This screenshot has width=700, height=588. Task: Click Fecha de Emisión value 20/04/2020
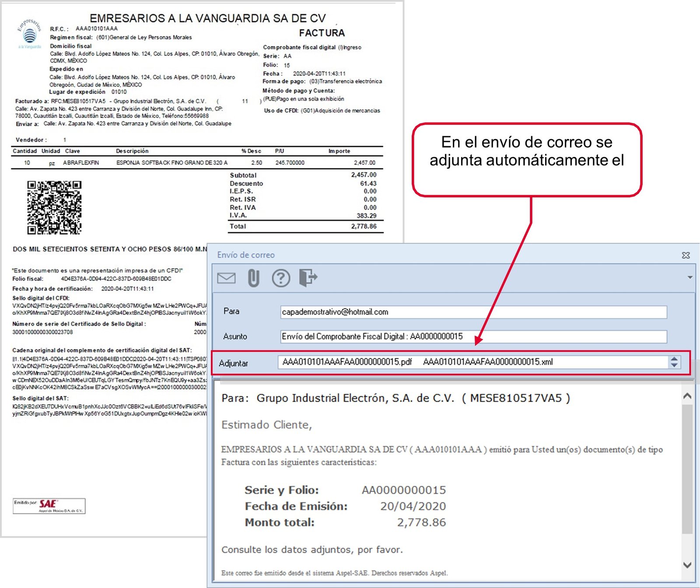[x=413, y=506]
